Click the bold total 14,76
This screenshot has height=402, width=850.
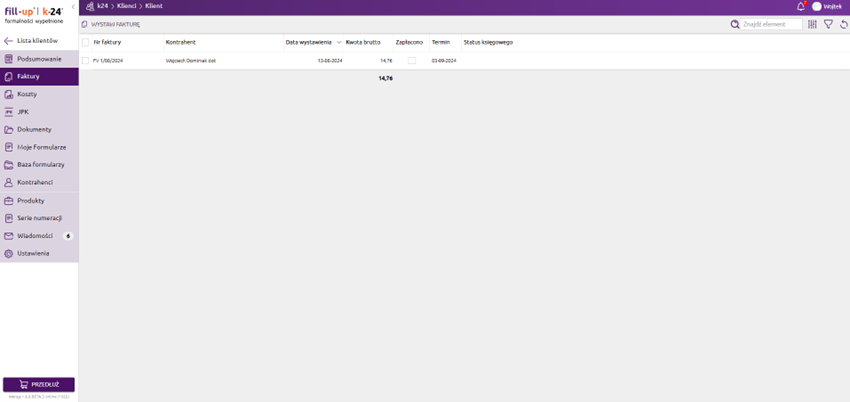(x=385, y=79)
